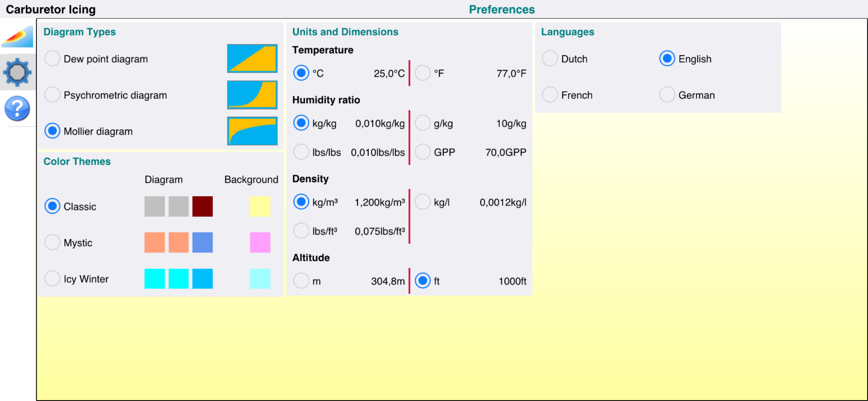Viewport: 868px width, 401px height.
Task: Select the gear preferences icon in sidebar
Action: [x=17, y=72]
